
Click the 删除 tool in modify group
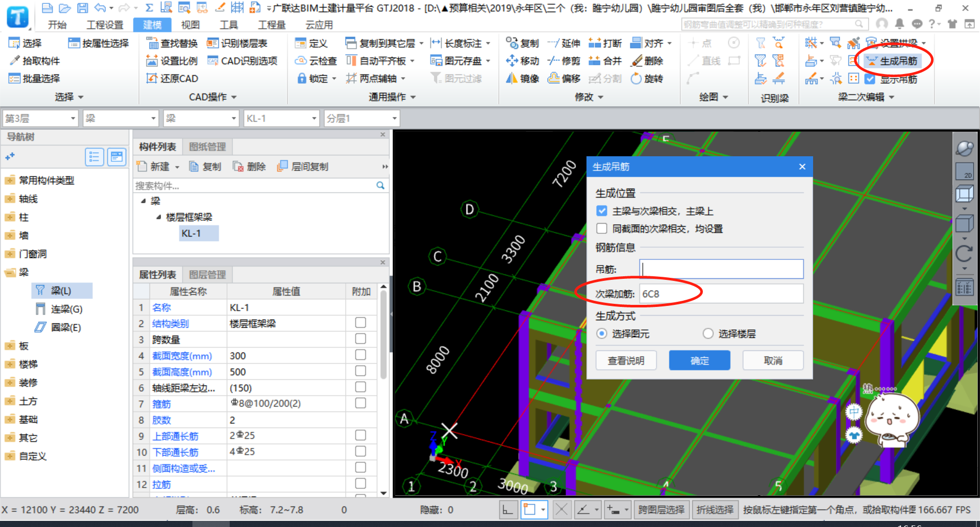pyautogui.click(x=647, y=61)
